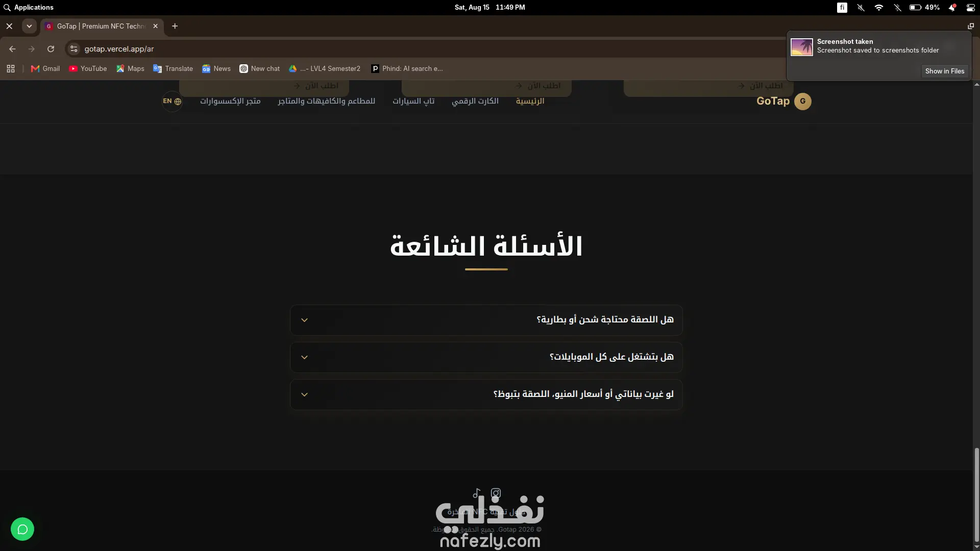The height and width of the screenshot is (551, 980).
Task: Open 'للمطاعم والكافيهات والمتاجر' navigation item
Action: [327, 101]
